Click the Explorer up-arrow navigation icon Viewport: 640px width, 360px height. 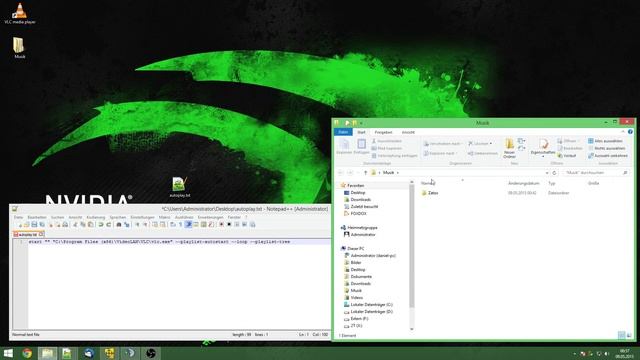pos(365,173)
